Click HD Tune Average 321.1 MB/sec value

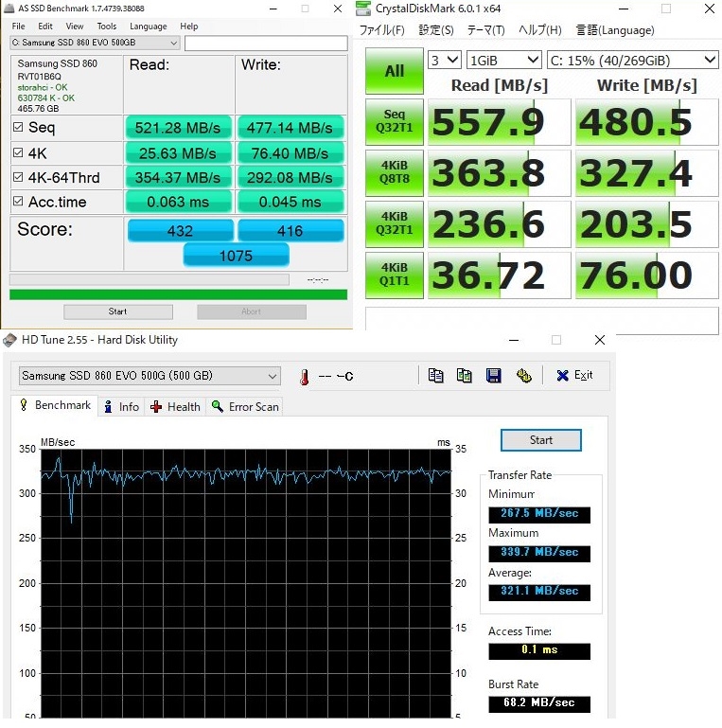click(x=539, y=592)
